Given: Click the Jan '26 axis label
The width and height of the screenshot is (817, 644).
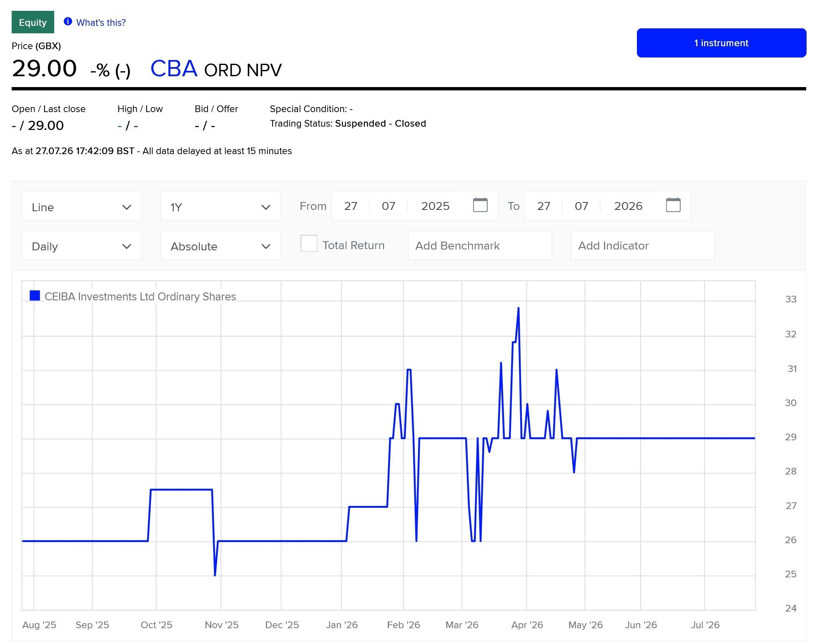Looking at the screenshot, I should [342, 625].
